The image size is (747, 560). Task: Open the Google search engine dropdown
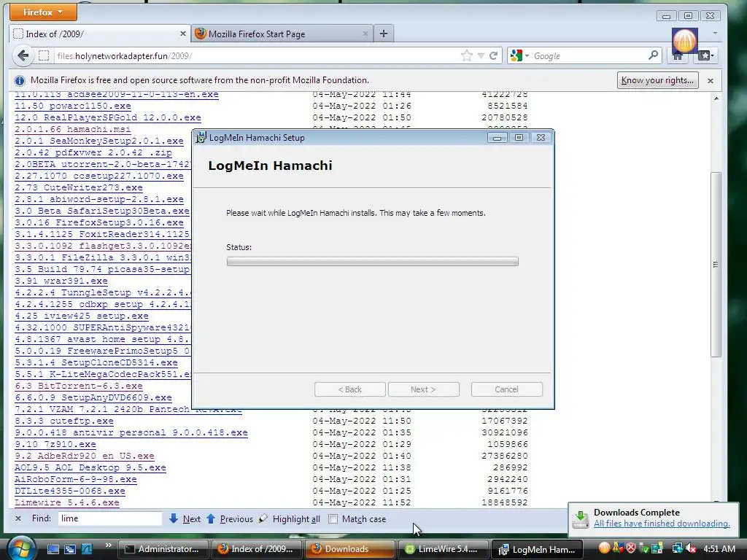coord(519,55)
